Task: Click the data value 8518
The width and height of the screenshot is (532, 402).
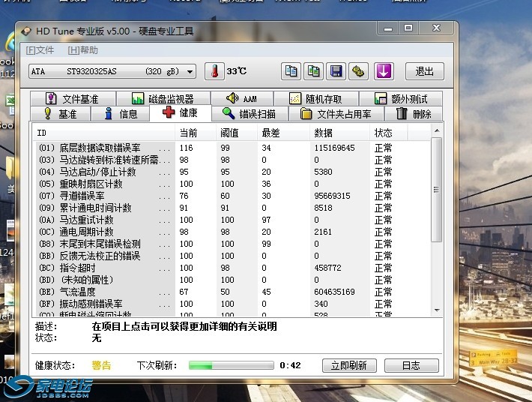Action: coord(323,208)
